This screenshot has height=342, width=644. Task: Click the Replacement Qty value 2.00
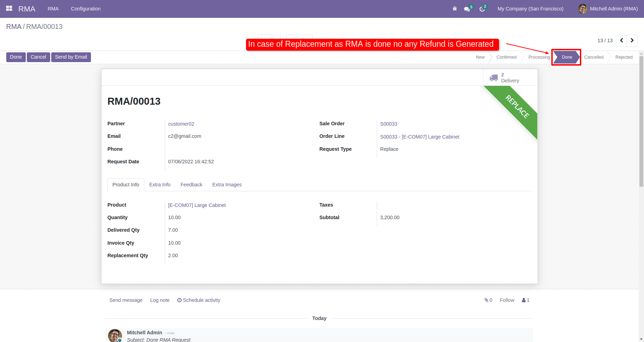pos(173,255)
